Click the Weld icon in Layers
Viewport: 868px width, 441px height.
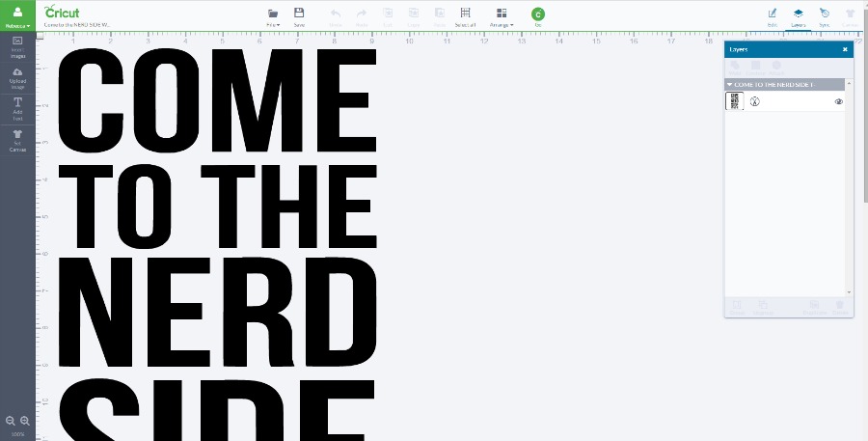[x=735, y=69]
